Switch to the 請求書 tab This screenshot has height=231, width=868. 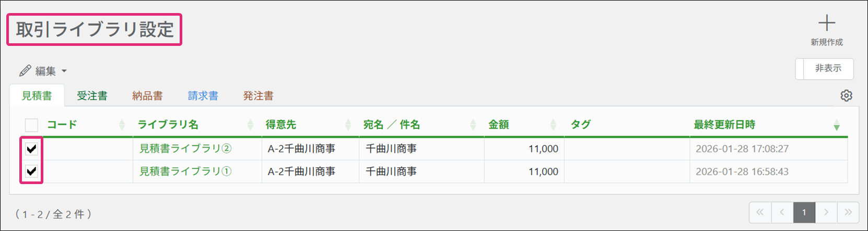(203, 96)
